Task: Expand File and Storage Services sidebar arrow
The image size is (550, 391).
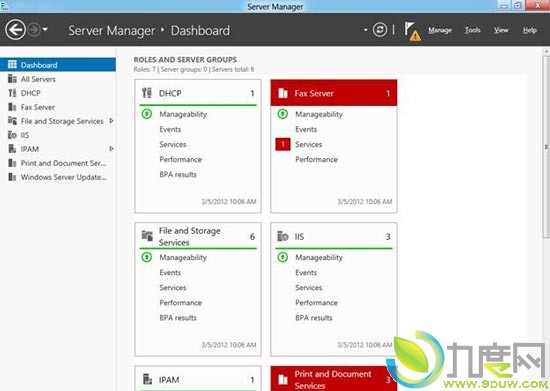Action: [111, 121]
